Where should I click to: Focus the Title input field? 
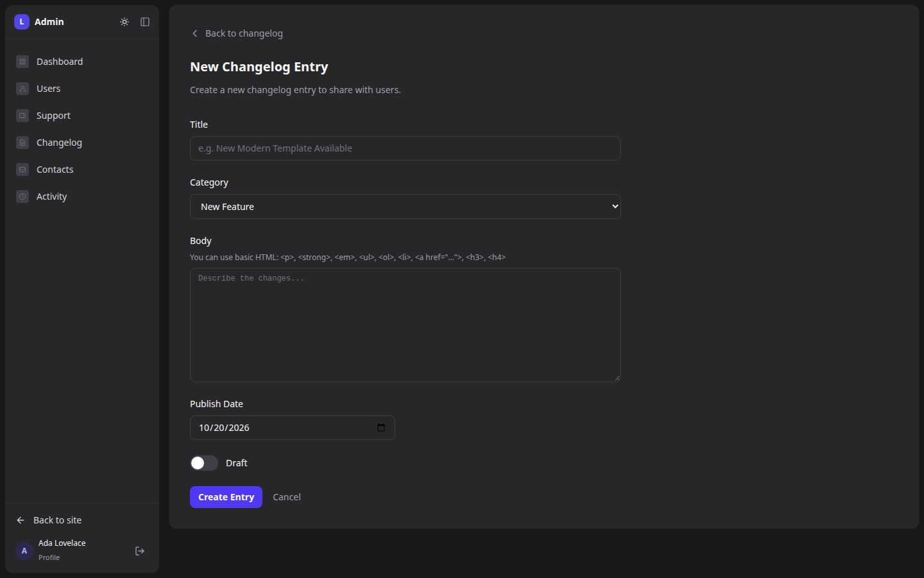point(406,148)
